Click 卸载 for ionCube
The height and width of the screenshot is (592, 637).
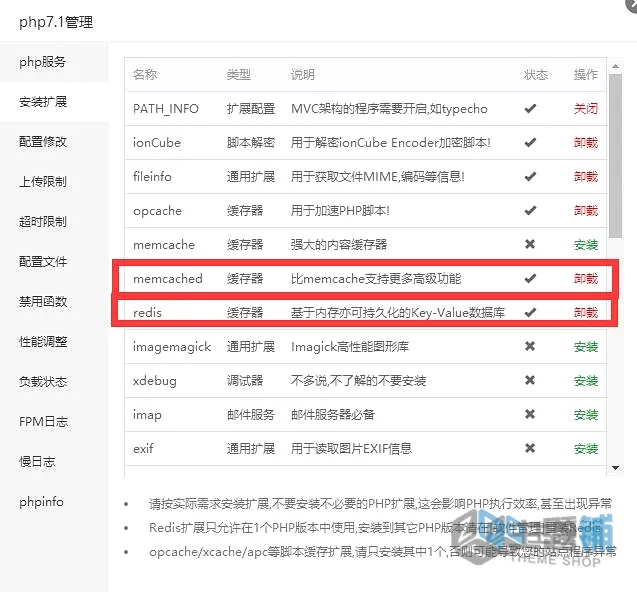pyautogui.click(x=585, y=143)
